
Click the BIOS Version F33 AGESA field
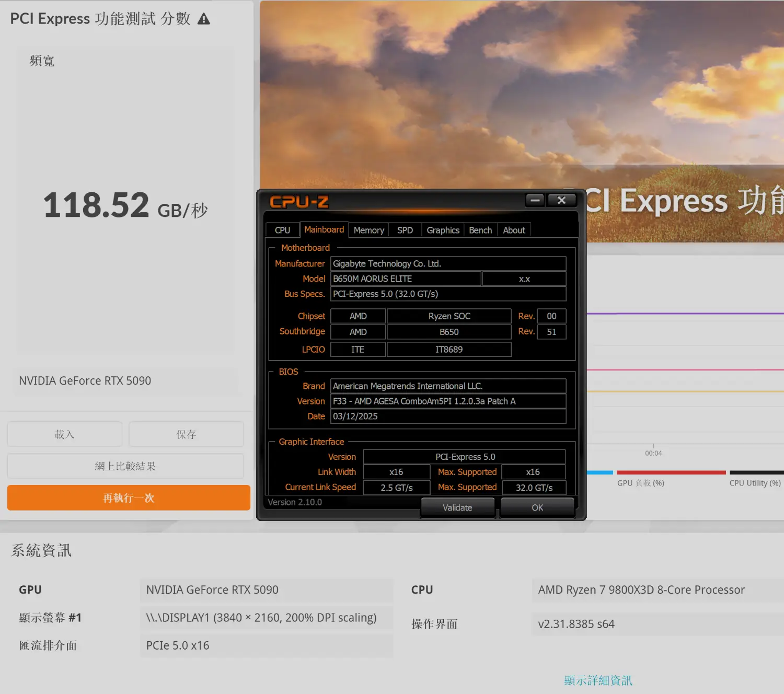click(x=448, y=401)
